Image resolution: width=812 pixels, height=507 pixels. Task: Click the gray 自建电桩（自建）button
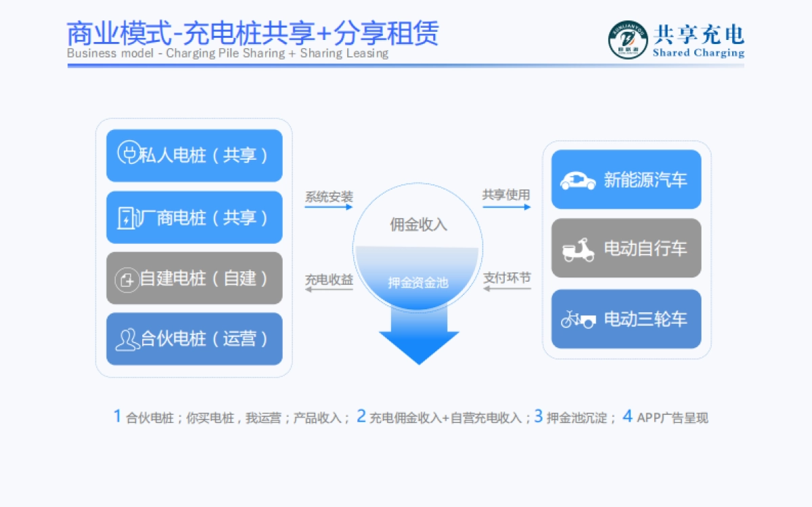pos(194,278)
